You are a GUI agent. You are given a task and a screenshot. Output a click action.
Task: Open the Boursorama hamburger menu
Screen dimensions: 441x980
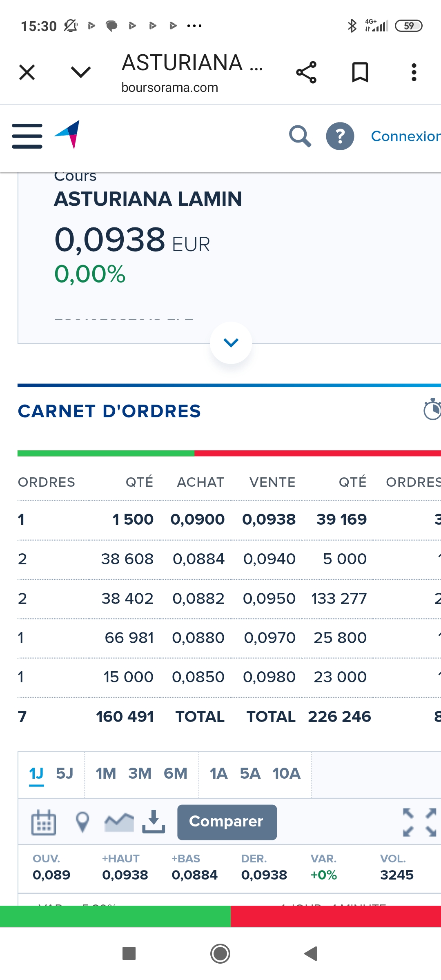(27, 136)
